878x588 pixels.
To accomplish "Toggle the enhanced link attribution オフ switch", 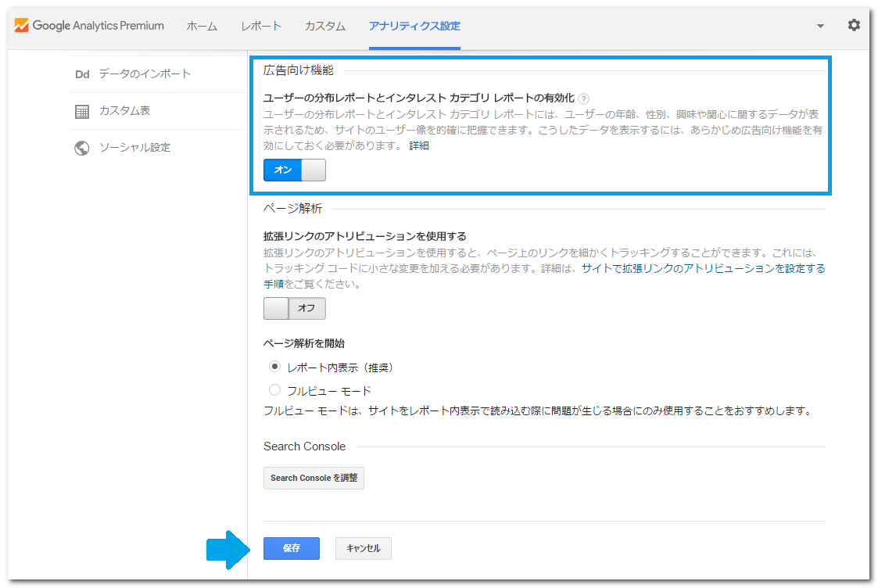I will (x=295, y=309).
